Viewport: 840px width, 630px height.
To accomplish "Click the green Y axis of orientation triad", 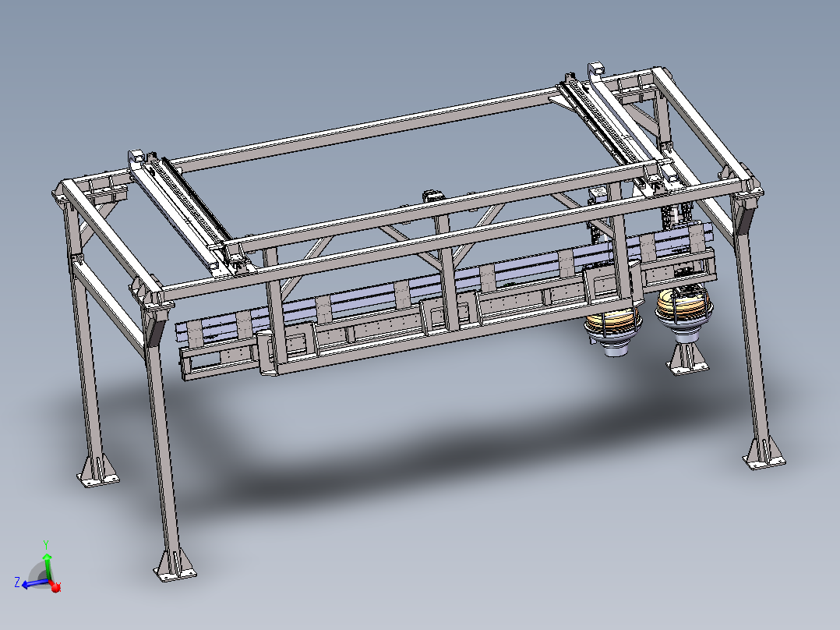I will pyautogui.click(x=47, y=565).
